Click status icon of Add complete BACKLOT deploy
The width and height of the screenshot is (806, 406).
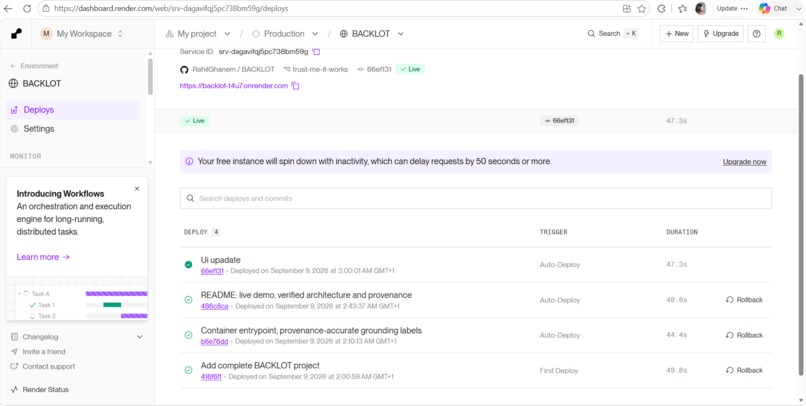(x=189, y=370)
